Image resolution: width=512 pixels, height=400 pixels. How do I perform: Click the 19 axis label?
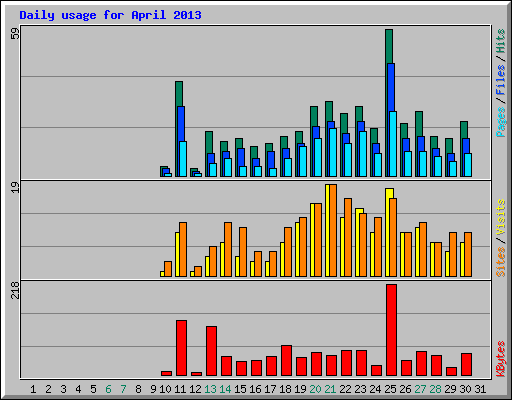point(15,187)
